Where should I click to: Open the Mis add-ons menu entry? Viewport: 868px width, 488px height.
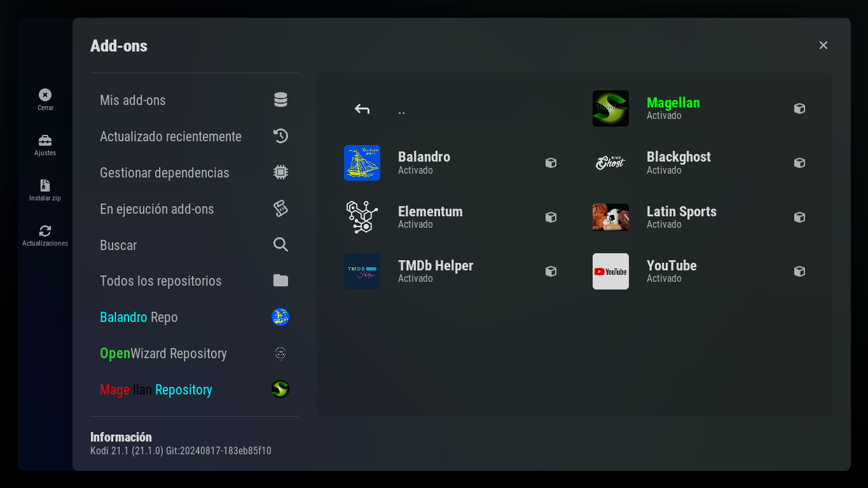[133, 101]
